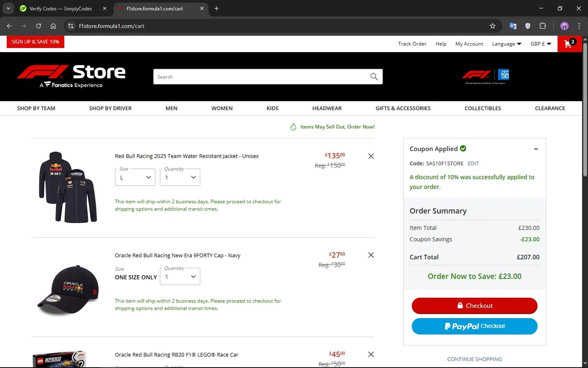588x368 pixels.
Task: Open the GIFTS & ACCESSORIES menu
Action: point(403,108)
